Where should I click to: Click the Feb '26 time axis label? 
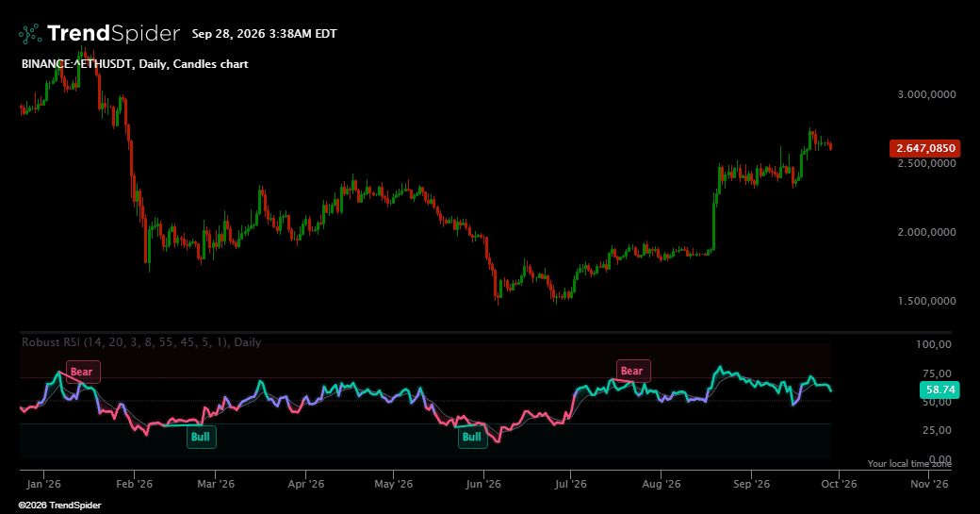point(135,484)
